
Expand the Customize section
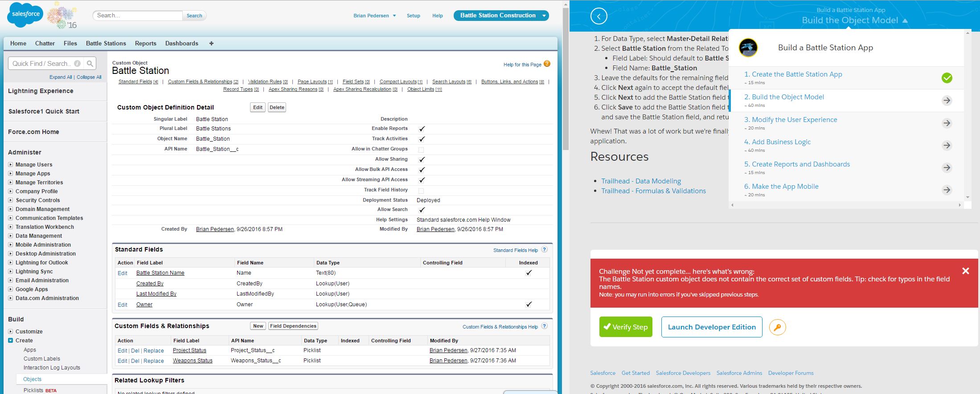[x=11, y=332]
